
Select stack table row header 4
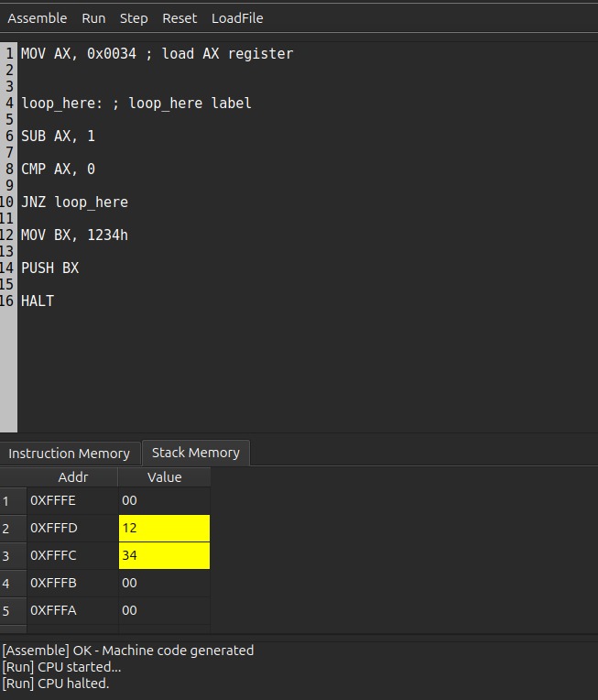tap(13, 583)
